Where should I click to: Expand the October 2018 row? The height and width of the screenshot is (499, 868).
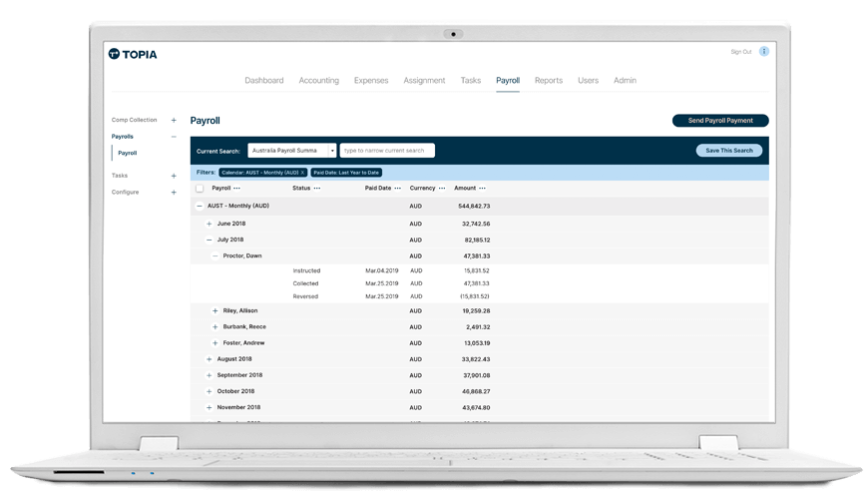point(209,391)
